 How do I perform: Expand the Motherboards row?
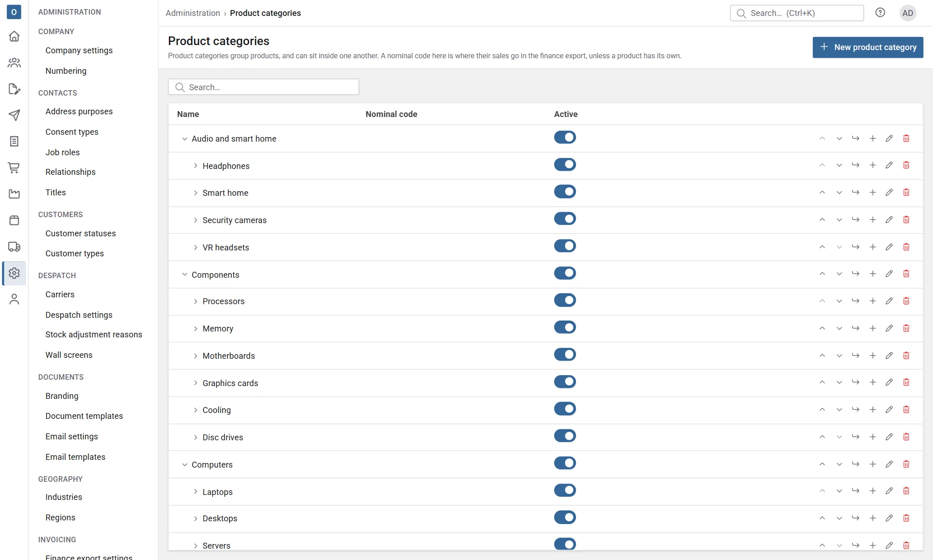(195, 356)
